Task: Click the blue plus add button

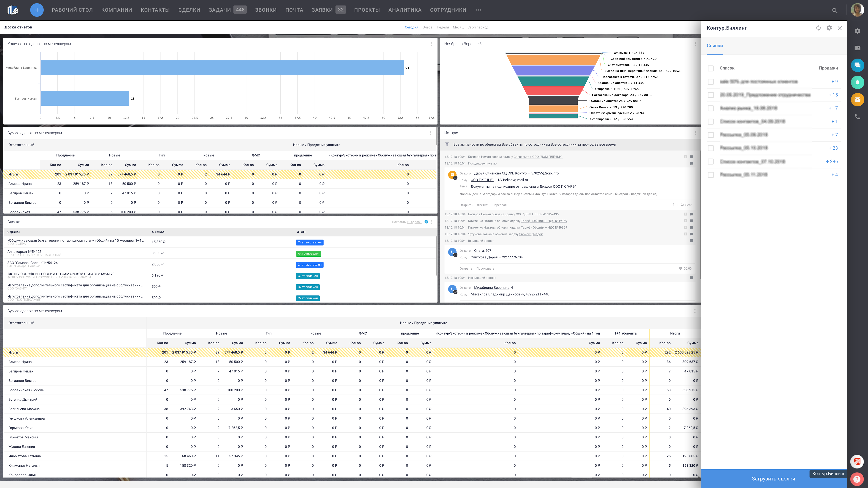Action: point(37,10)
